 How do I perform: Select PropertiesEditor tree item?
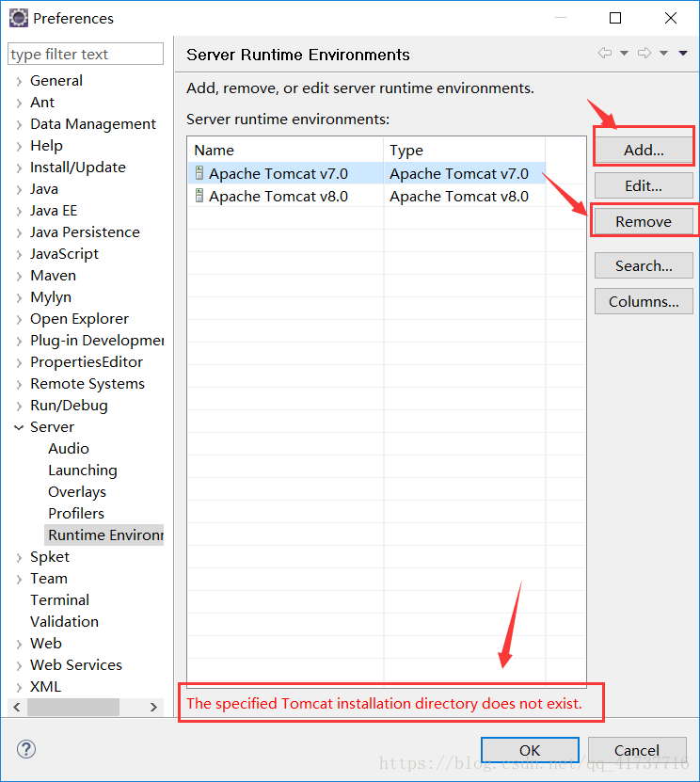pos(87,362)
